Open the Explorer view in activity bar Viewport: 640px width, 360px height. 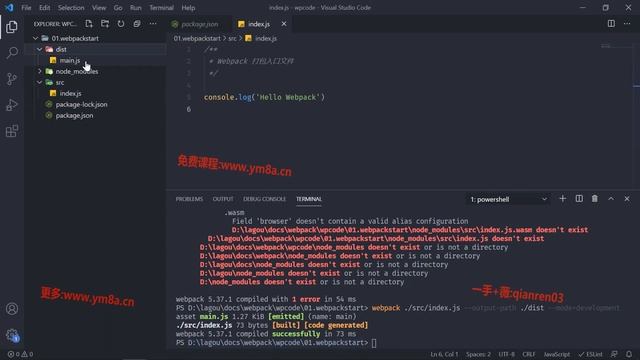click(x=12, y=27)
